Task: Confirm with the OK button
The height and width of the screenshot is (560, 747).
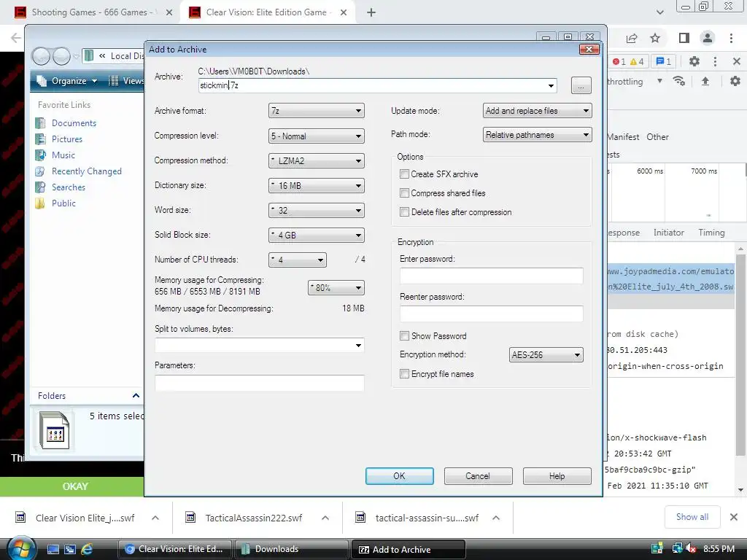Action: coord(399,476)
